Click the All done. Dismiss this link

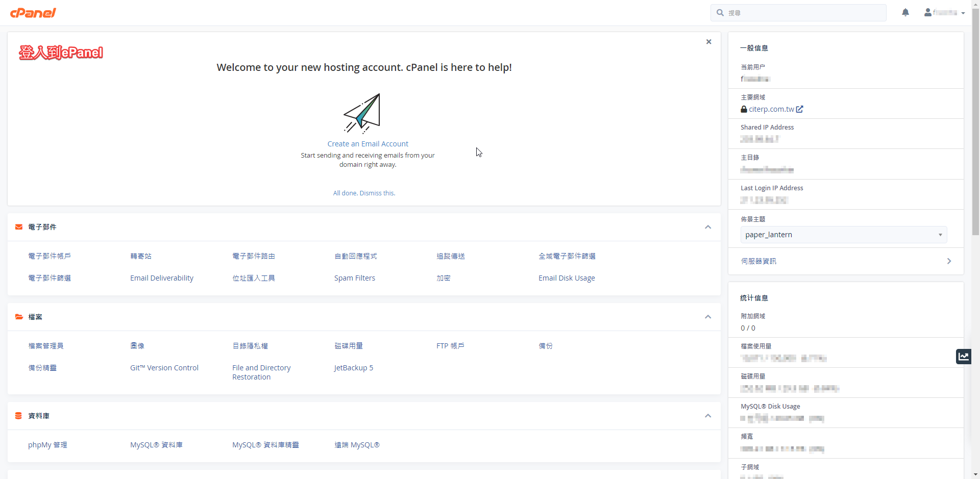tap(364, 193)
